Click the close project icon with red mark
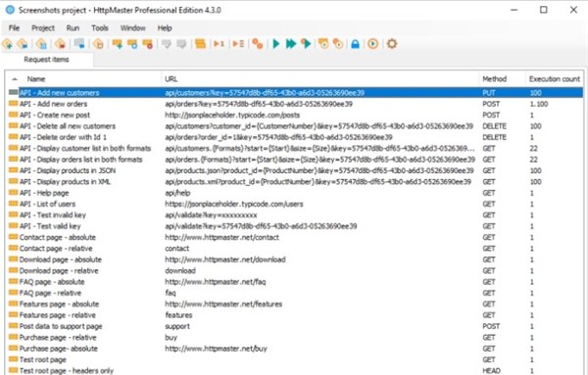The image size is (588, 375). click(x=60, y=44)
